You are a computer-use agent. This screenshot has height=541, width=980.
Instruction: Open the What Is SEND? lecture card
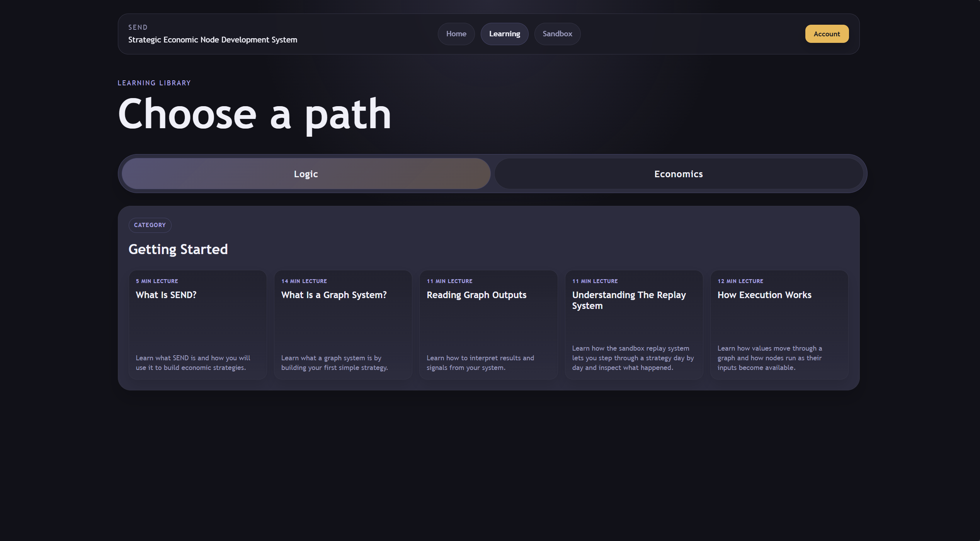(197, 324)
